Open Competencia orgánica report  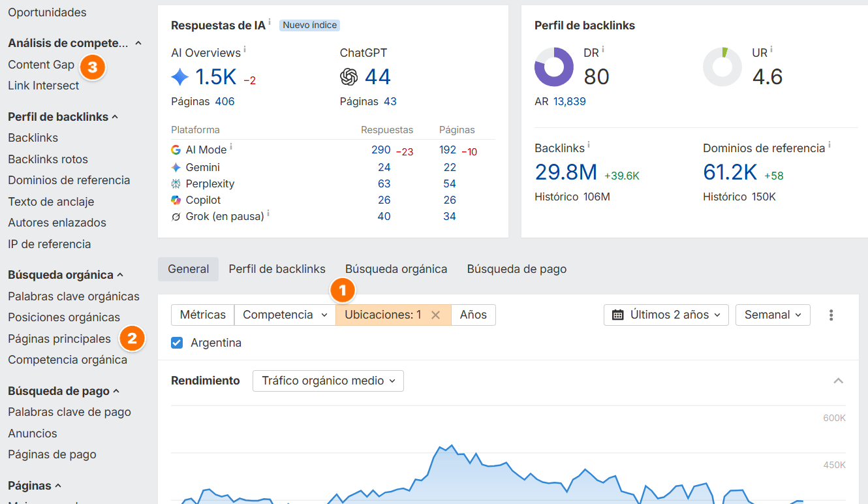67,360
